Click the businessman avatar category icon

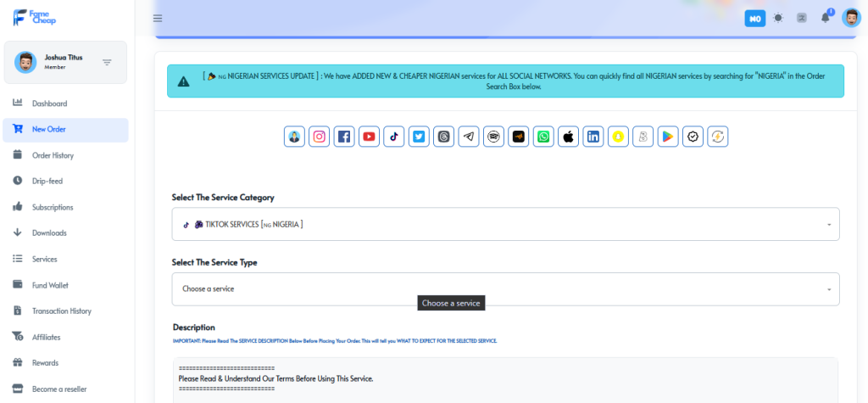294,137
